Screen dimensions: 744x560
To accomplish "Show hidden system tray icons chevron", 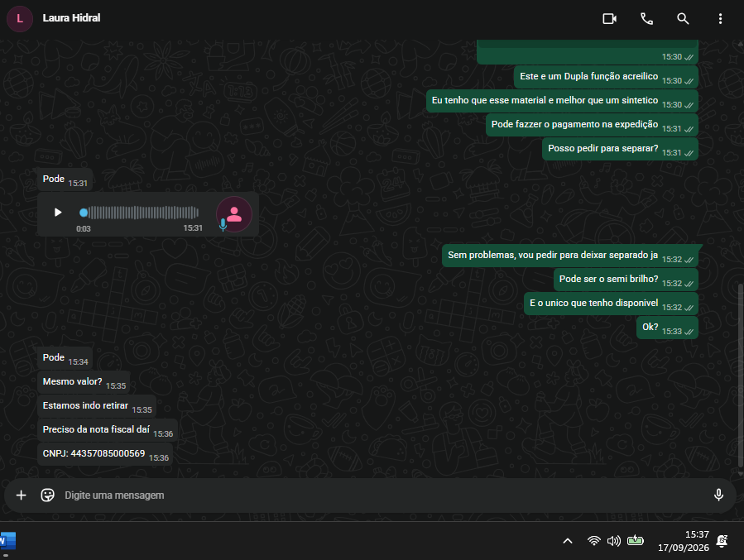I will click(x=568, y=540).
